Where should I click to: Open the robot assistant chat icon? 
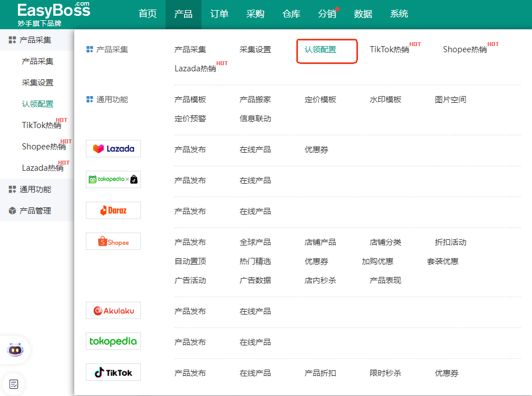[x=15, y=350]
